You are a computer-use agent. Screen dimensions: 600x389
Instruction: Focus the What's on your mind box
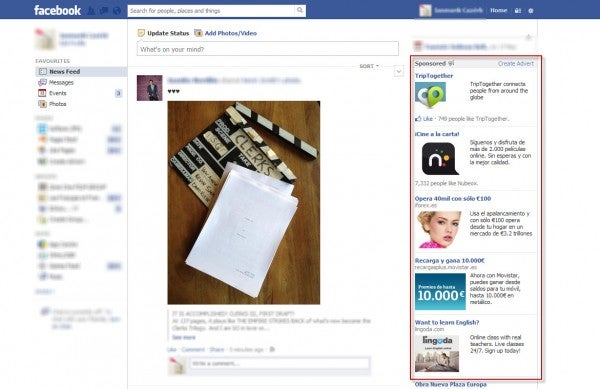pyautogui.click(x=267, y=49)
